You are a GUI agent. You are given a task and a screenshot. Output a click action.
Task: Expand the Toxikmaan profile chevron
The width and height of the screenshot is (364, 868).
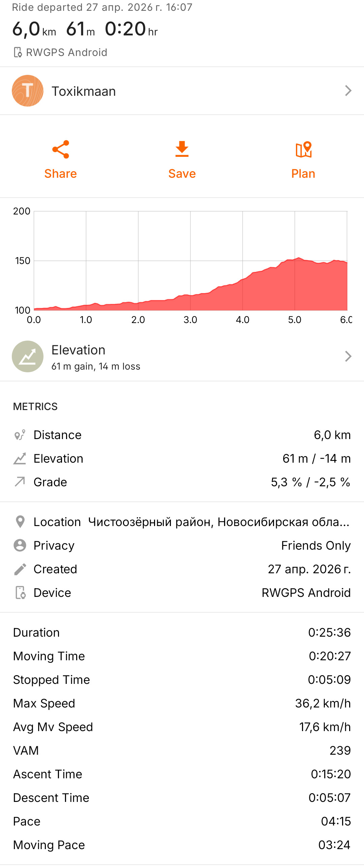[x=348, y=91]
